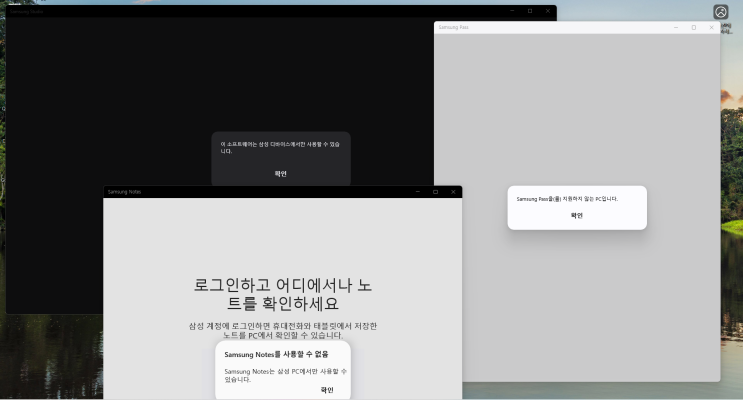Click the heading '로그인하고 어디에서나 노트를 확인하세요'

tap(283, 294)
